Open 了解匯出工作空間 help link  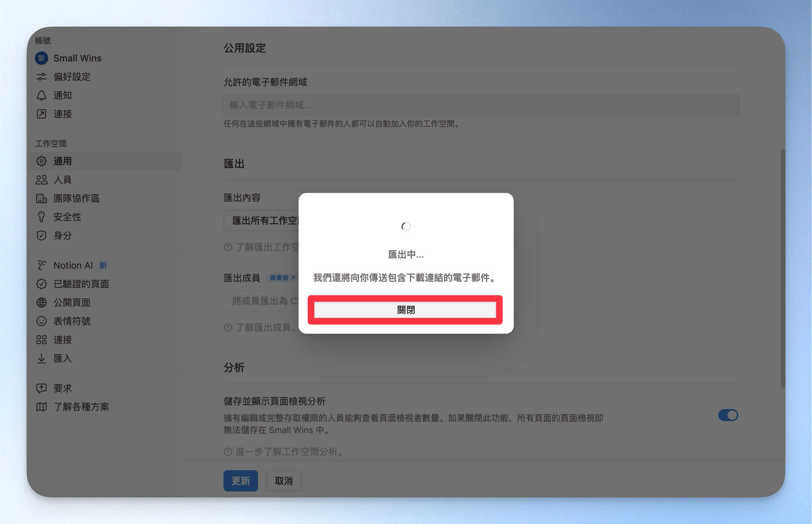coord(267,247)
